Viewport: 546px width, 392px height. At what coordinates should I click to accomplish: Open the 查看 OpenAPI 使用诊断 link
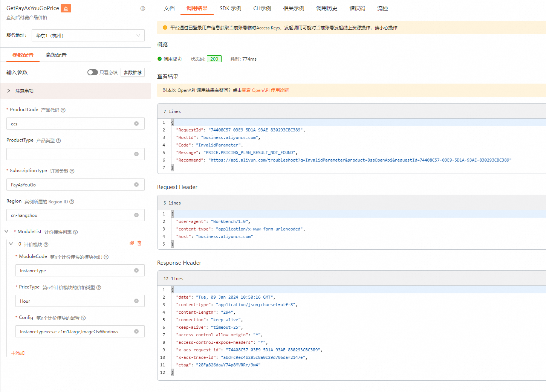tap(265, 90)
